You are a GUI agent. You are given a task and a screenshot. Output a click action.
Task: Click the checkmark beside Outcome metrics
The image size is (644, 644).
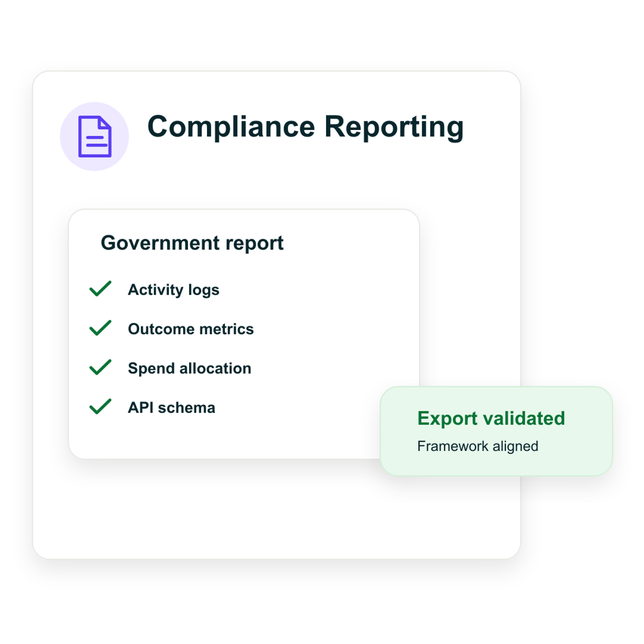(x=100, y=328)
